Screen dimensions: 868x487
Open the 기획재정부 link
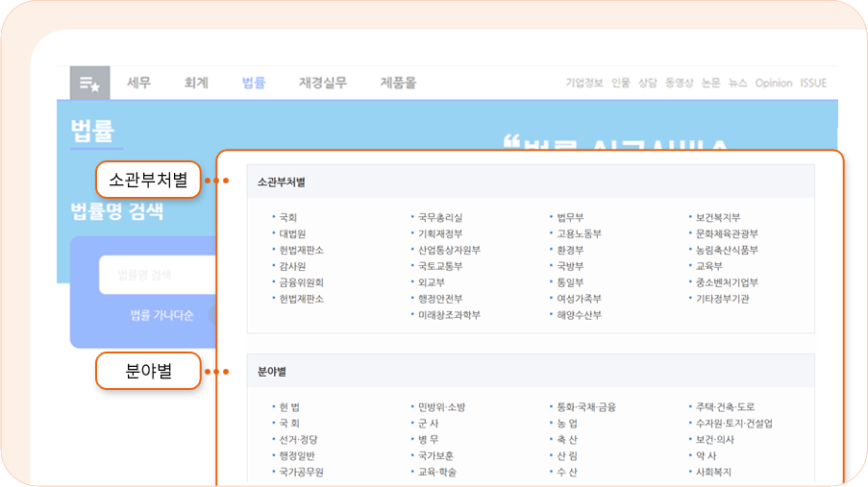coord(440,233)
